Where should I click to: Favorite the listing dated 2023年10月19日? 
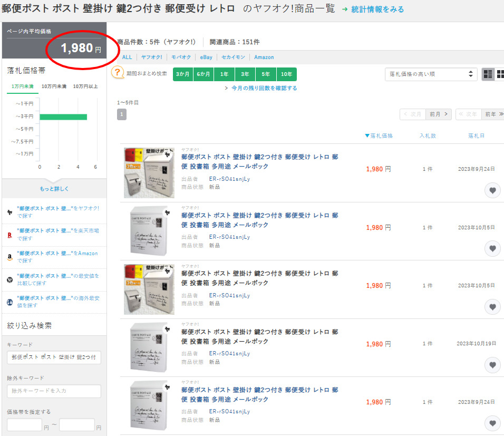pyautogui.click(x=492, y=365)
